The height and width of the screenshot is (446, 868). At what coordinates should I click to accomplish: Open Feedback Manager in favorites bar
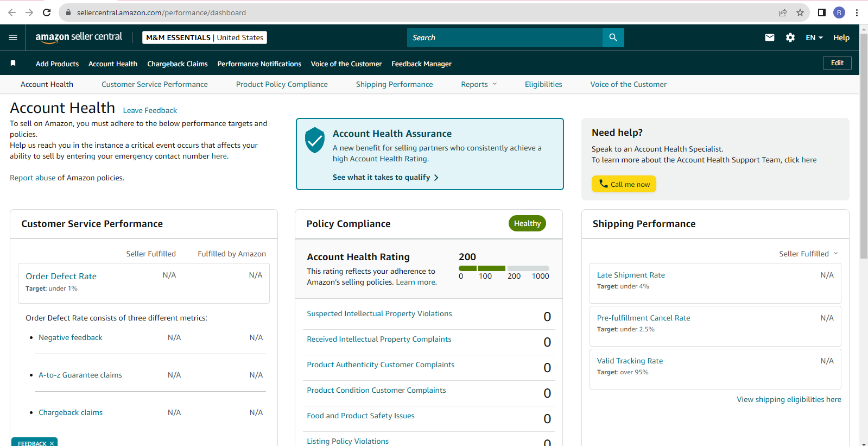421,64
